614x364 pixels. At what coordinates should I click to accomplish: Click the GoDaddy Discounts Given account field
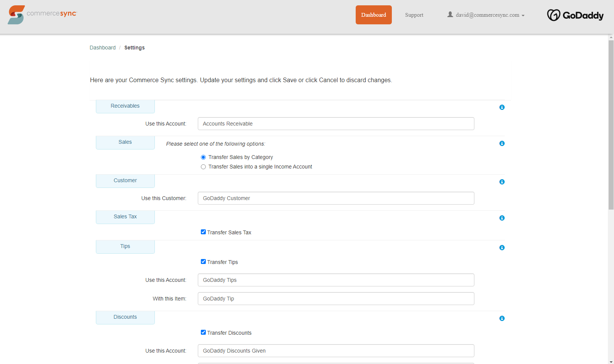[336, 351]
